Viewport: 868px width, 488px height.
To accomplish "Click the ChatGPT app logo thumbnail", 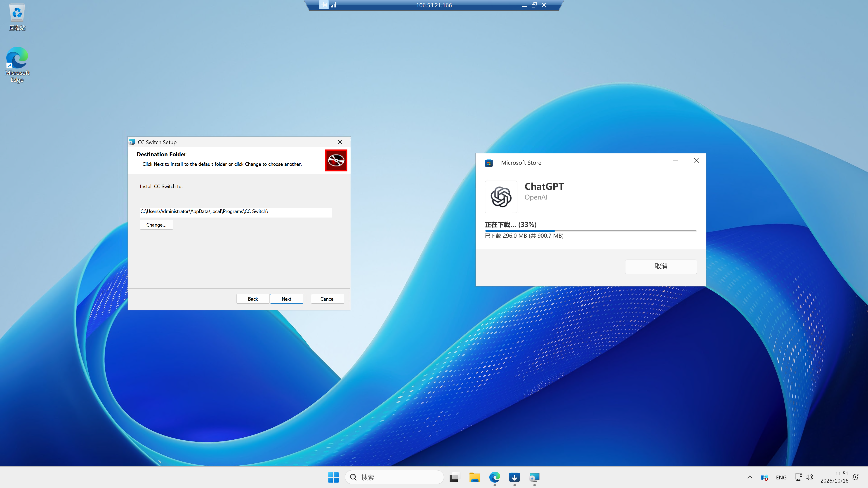I will click(501, 197).
